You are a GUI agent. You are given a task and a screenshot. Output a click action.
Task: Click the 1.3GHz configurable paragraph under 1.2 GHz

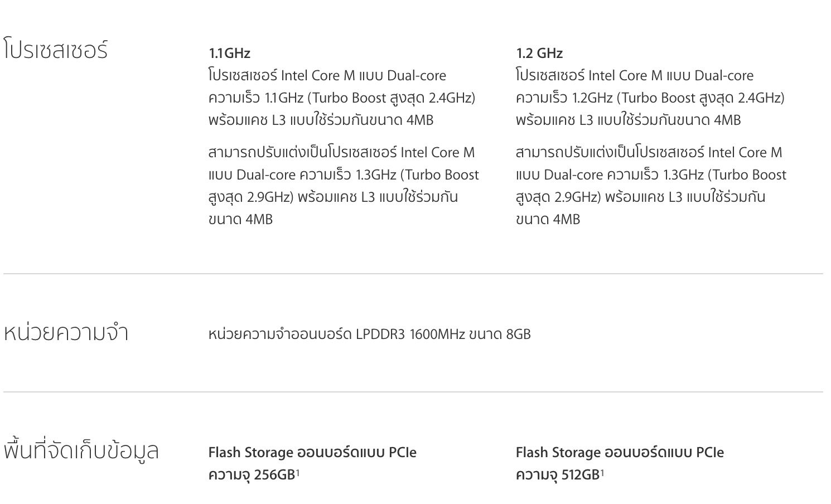pyautogui.click(x=651, y=186)
